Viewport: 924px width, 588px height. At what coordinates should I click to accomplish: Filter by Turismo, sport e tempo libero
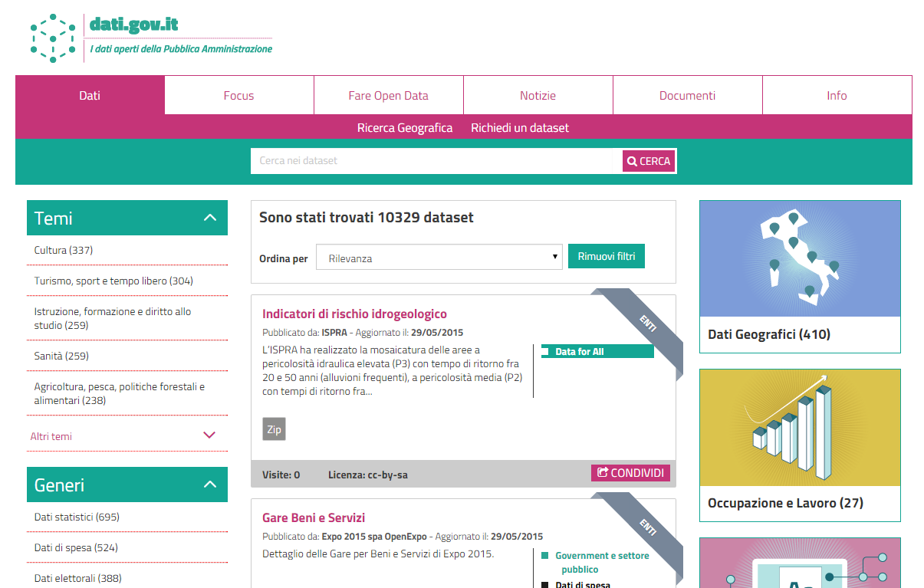(113, 281)
